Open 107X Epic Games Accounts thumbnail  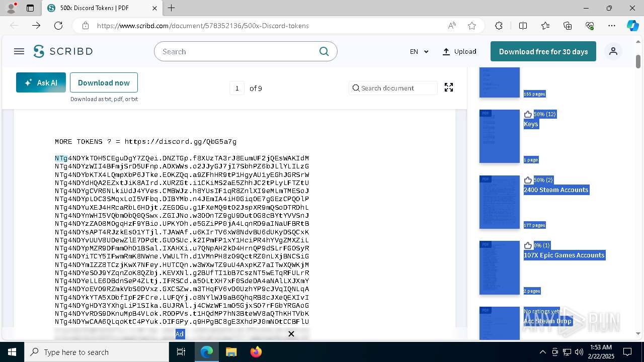click(x=499, y=267)
